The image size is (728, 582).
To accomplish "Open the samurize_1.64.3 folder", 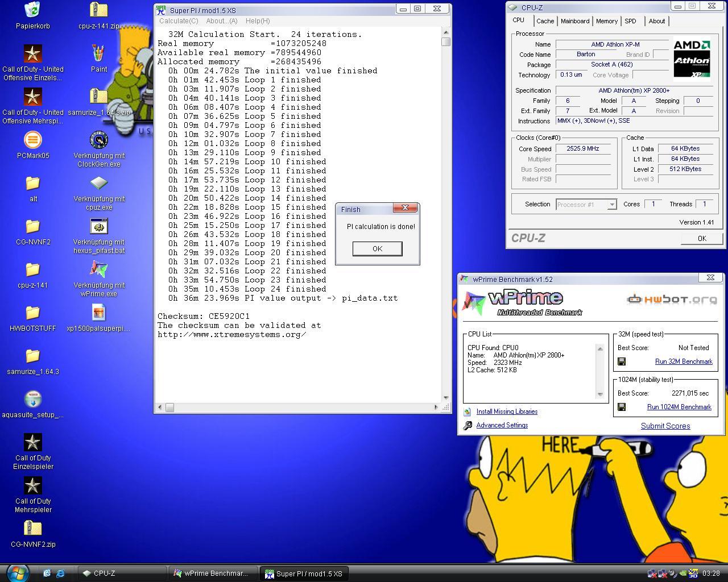I will pyautogui.click(x=33, y=356).
